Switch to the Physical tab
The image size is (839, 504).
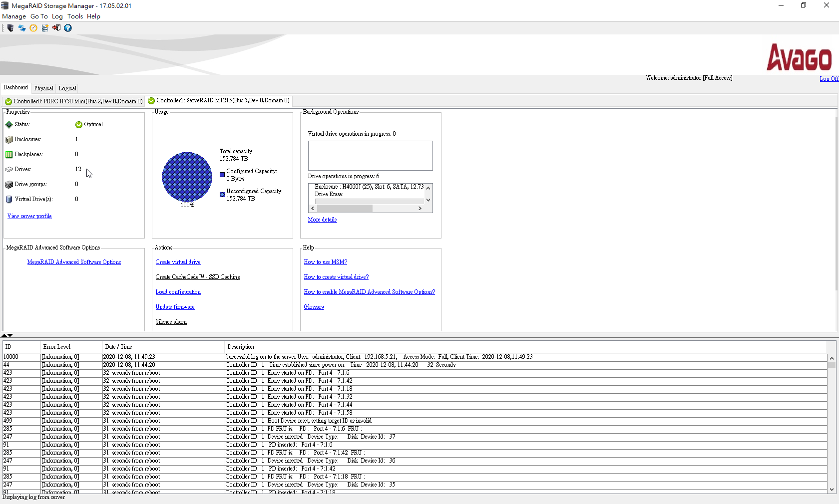tap(43, 88)
